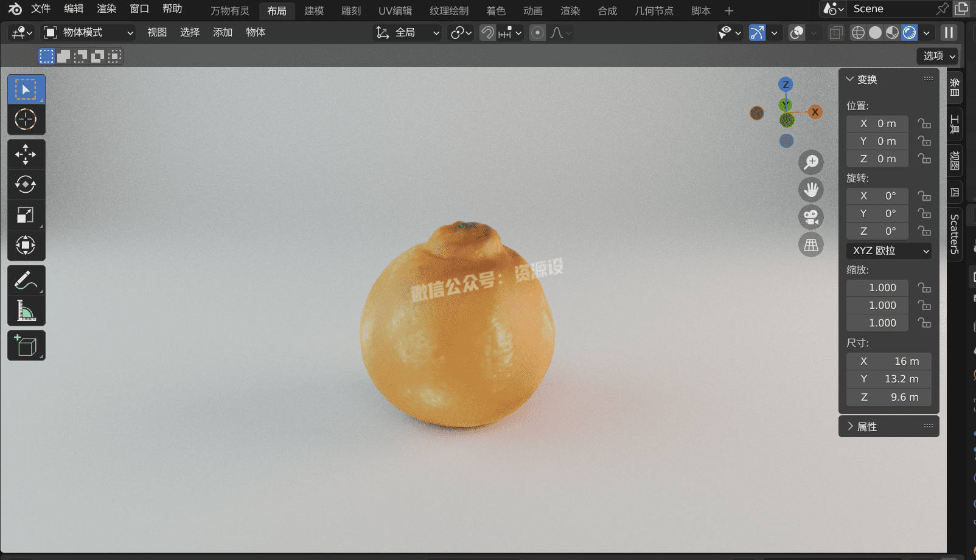Select the box select tool
The height and width of the screenshot is (560, 976).
(26, 89)
